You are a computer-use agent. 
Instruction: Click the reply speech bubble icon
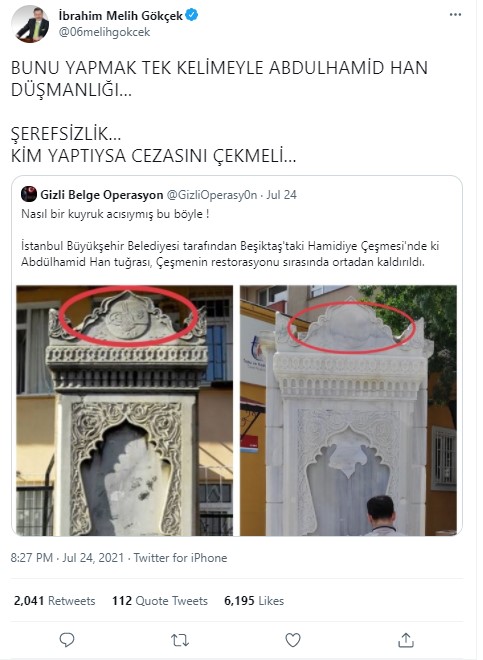pyautogui.click(x=67, y=640)
